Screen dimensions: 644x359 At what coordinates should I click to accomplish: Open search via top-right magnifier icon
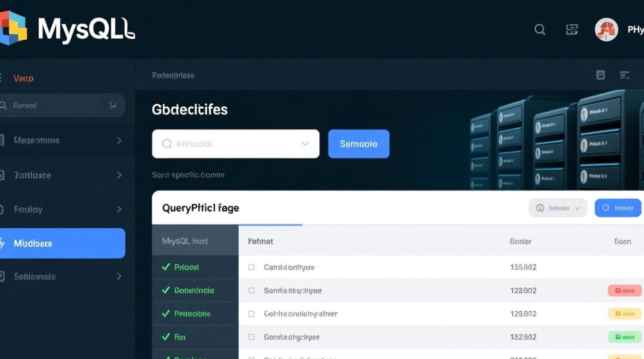click(x=540, y=30)
